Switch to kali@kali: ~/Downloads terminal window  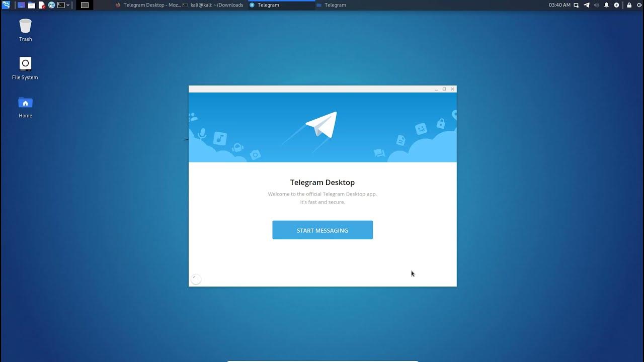[x=213, y=5]
